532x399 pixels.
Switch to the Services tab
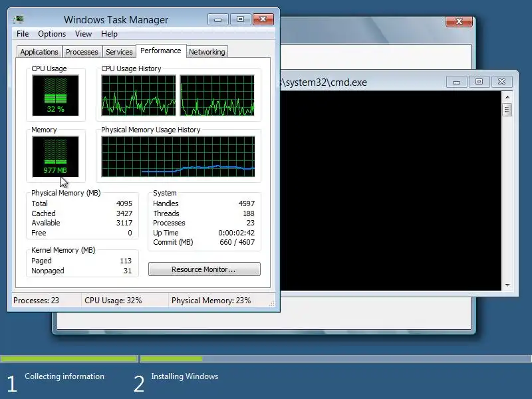pyautogui.click(x=119, y=52)
